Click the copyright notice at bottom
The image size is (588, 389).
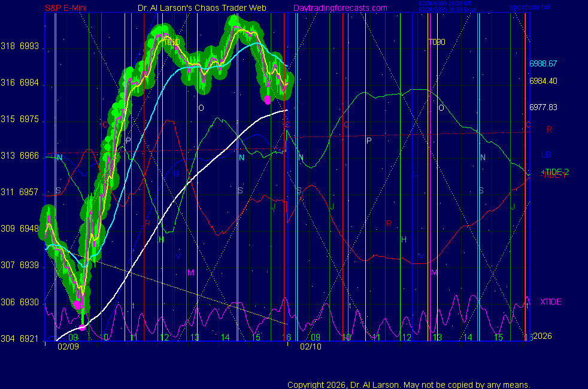point(408,385)
